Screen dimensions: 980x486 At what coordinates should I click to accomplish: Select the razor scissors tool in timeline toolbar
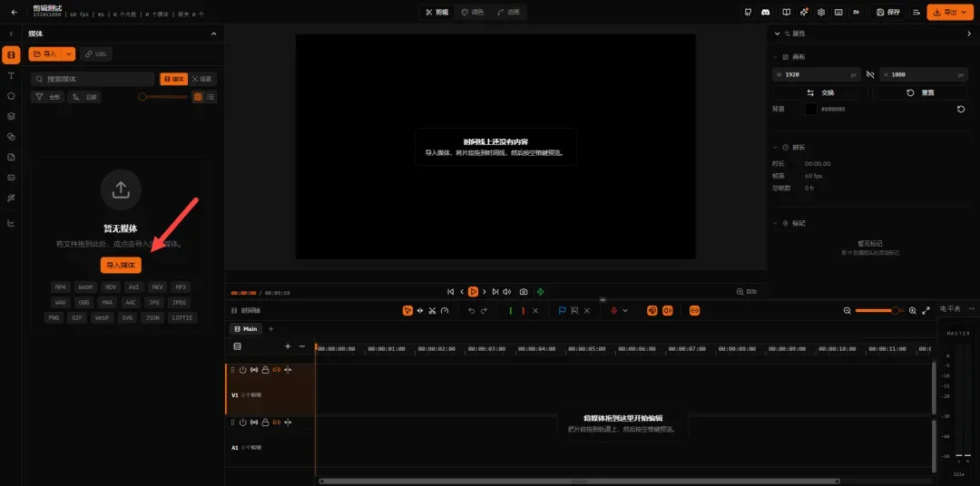[x=432, y=310]
